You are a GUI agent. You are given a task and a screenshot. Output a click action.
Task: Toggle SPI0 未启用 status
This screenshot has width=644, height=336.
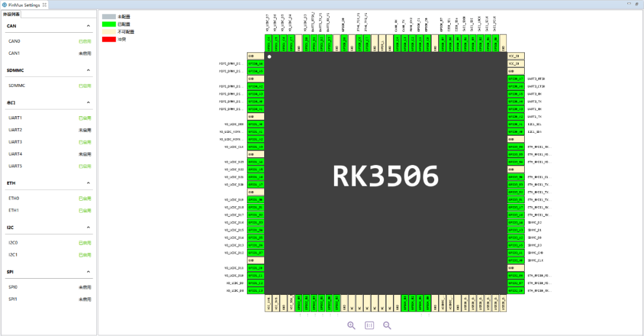[85, 287]
